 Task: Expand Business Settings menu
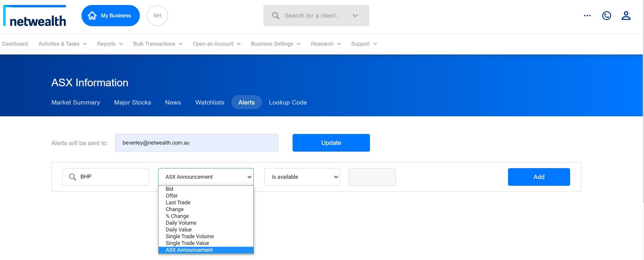click(275, 44)
